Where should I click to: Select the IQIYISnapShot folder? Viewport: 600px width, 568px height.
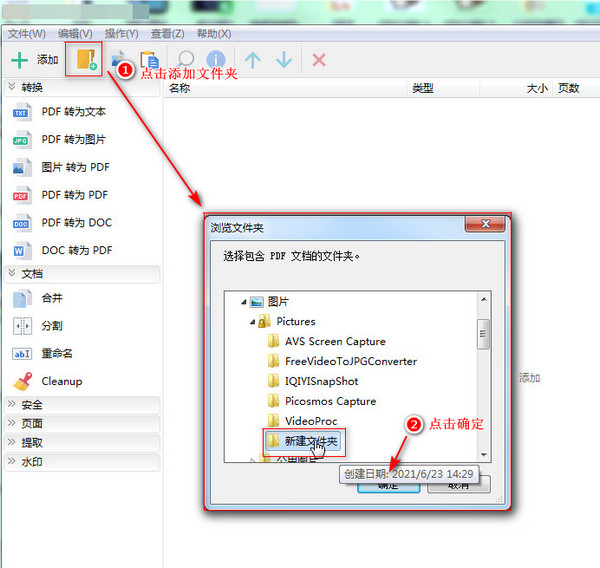[x=313, y=381]
